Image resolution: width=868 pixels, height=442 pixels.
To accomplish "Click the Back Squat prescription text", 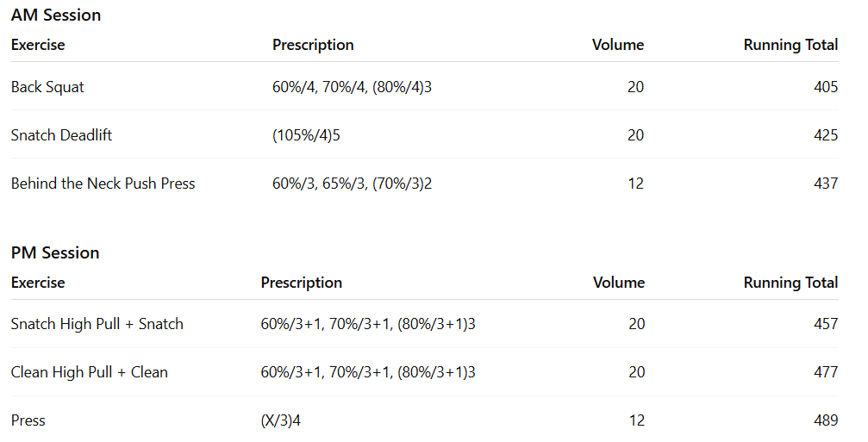I will (x=352, y=87).
